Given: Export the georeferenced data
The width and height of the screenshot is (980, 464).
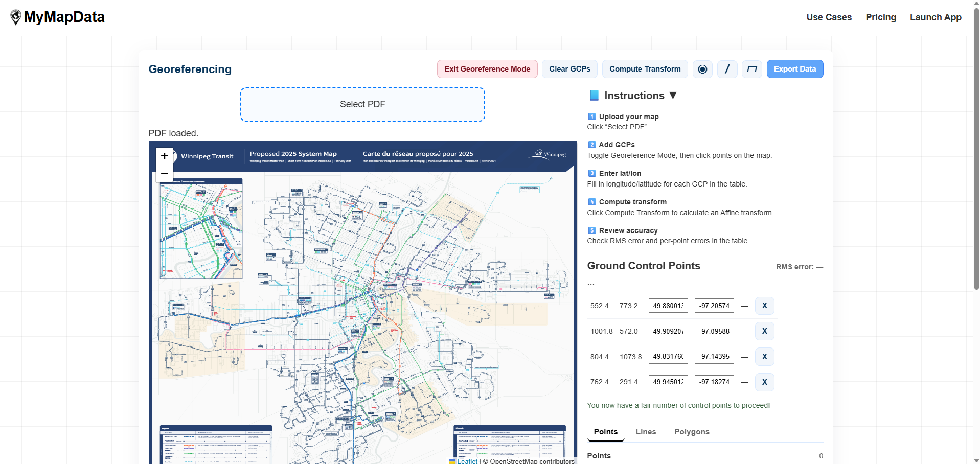Looking at the screenshot, I should [794, 68].
